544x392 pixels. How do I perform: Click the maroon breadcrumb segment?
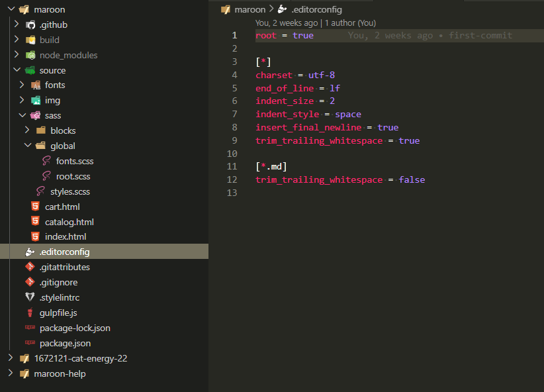pos(249,9)
